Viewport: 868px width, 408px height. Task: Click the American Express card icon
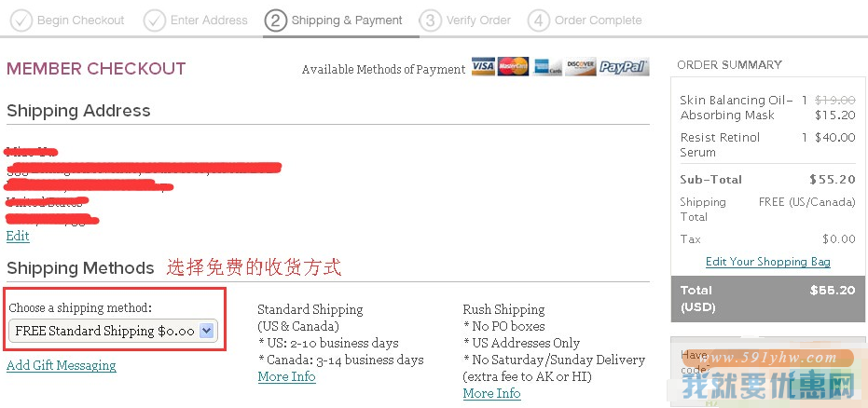pos(547,66)
